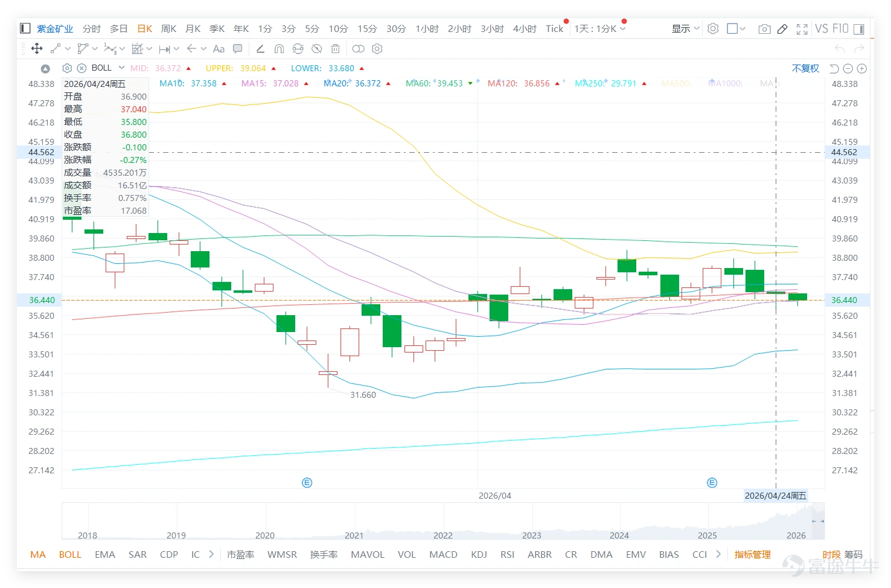Enable the EMA indicator
891x588 pixels.
pos(105,554)
